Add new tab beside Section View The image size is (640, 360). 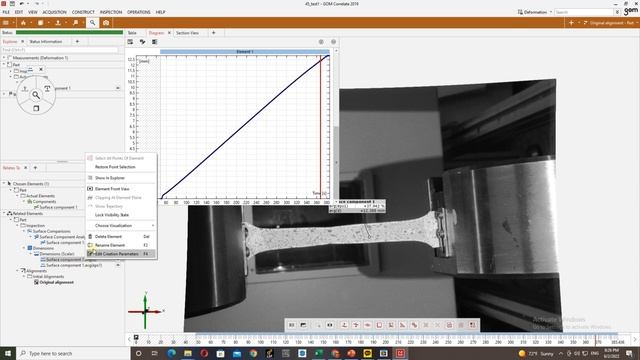point(213,33)
